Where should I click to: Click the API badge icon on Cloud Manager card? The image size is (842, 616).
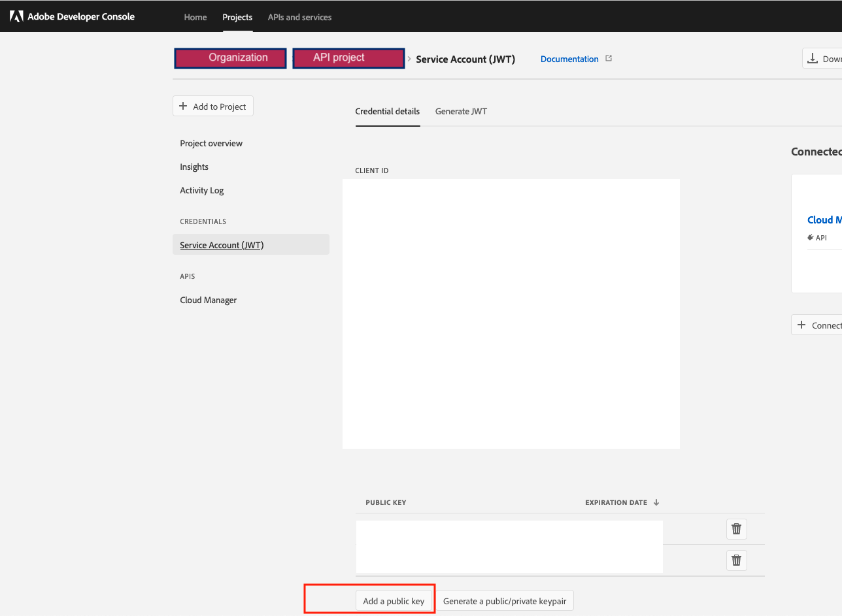point(810,238)
